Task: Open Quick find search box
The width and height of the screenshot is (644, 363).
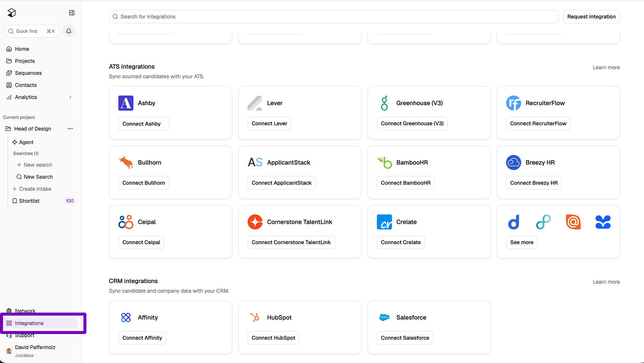Action: click(x=32, y=31)
